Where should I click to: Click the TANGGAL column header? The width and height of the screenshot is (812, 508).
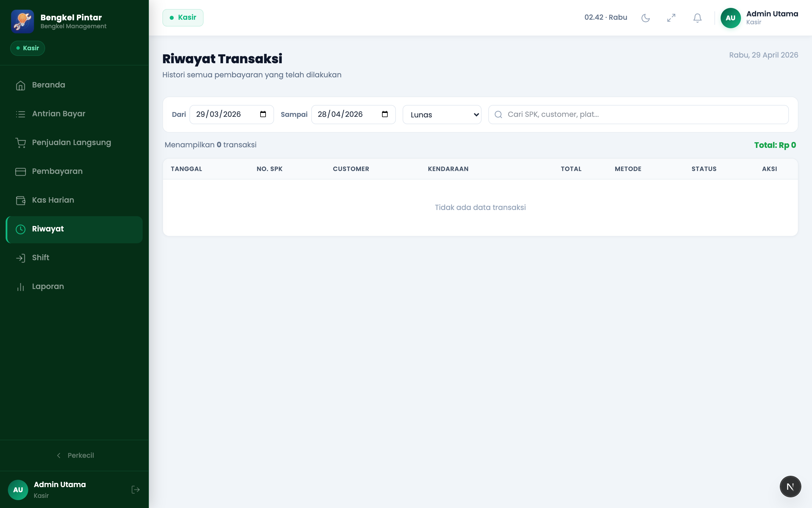click(186, 169)
